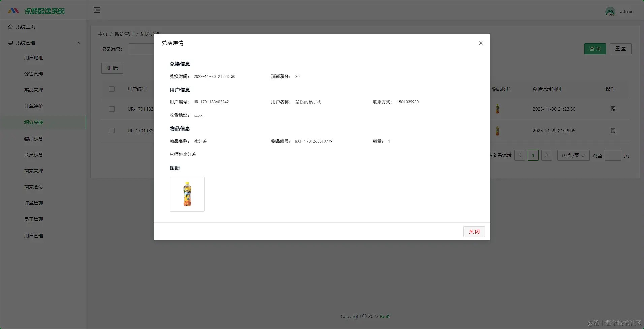Click the description 康师傅冰红茶
Image resolution: width=644 pixels, height=329 pixels.
coord(183,154)
